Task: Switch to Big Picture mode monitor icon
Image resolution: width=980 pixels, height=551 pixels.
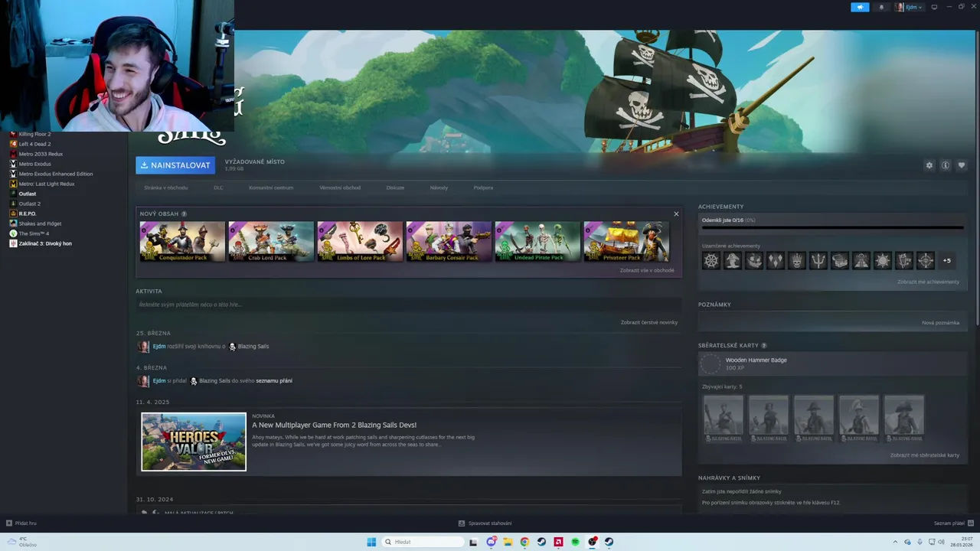Action: [x=934, y=7]
